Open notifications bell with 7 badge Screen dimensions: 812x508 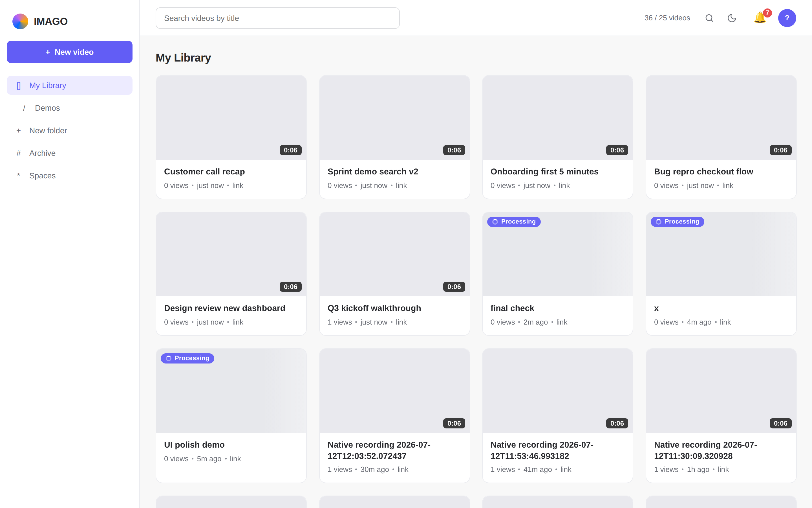760,17
